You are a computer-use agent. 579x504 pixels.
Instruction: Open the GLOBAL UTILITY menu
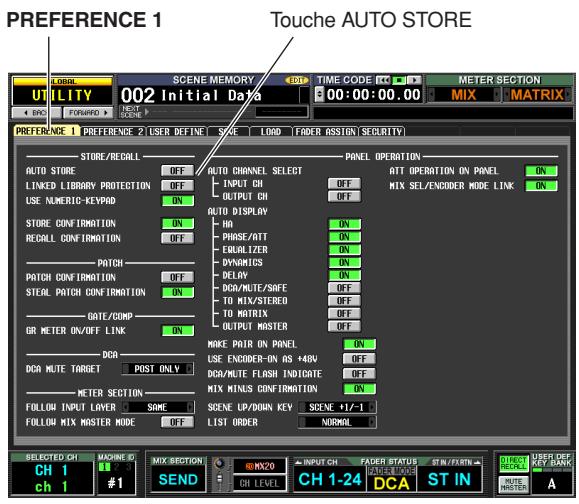tap(62, 91)
